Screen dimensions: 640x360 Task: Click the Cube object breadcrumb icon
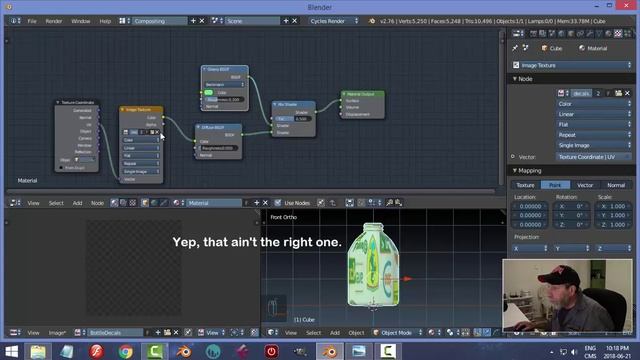point(544,48)
